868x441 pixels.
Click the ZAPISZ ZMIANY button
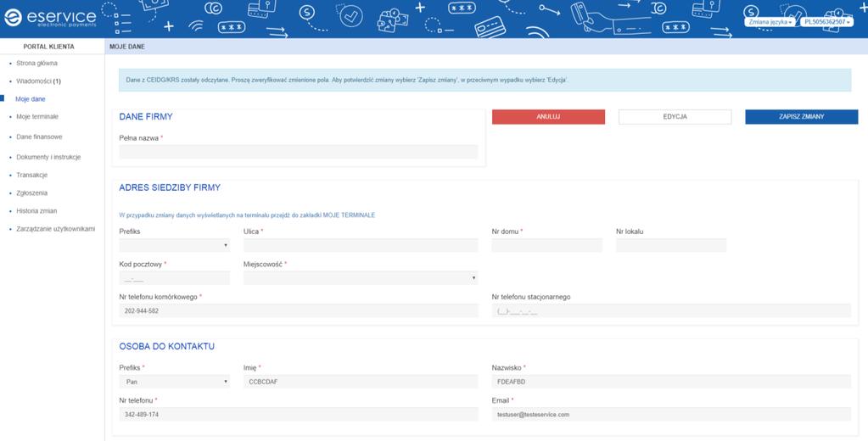[802, 117]
